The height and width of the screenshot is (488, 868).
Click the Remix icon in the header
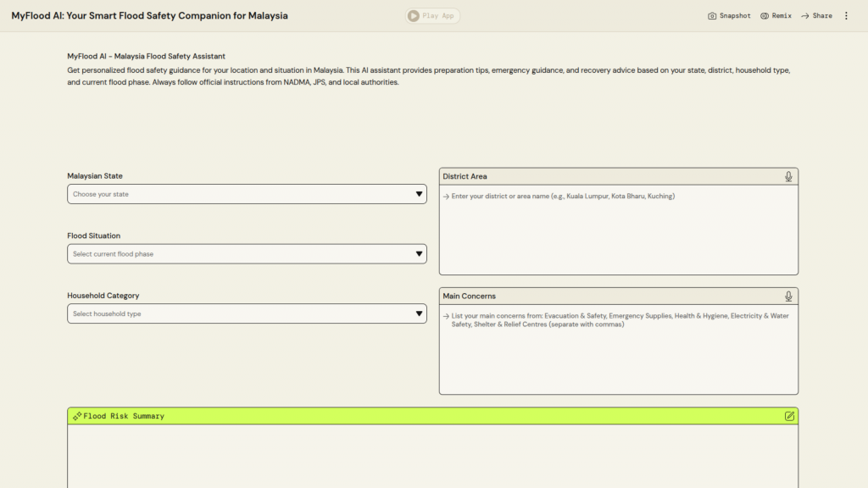(765, 16)
